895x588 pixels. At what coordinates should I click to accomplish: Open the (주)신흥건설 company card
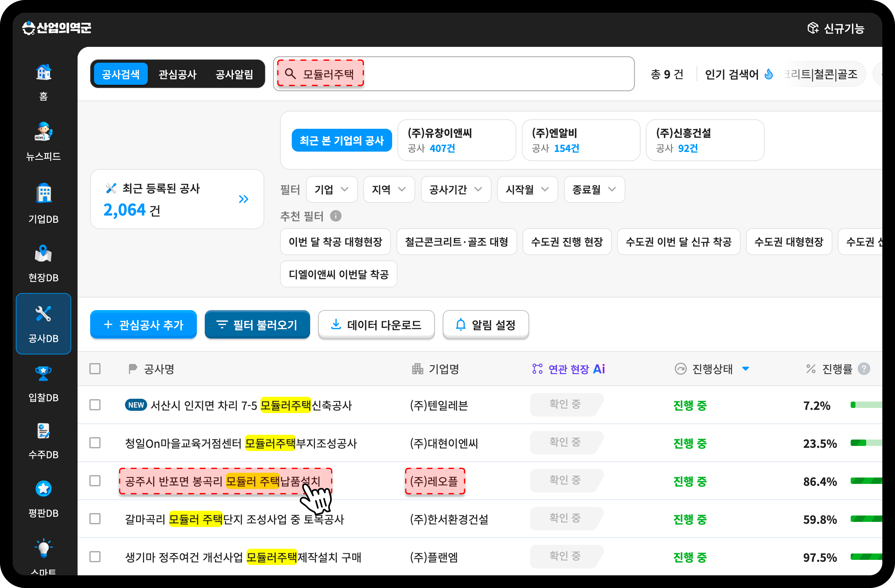705,140
